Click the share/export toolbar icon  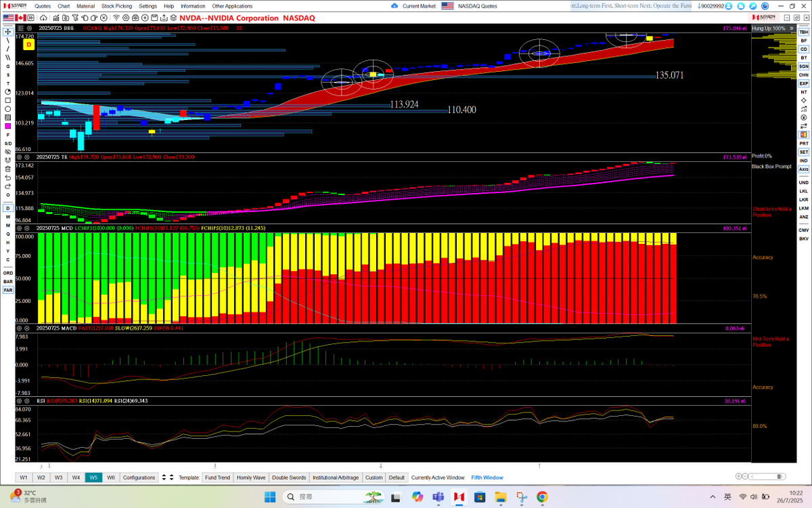point(163,18)
